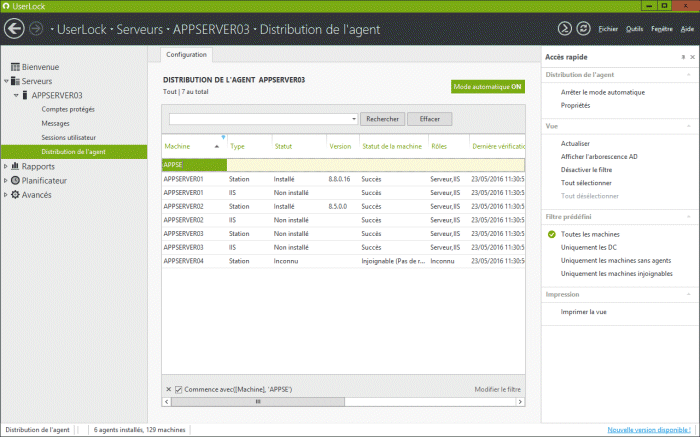This screenshot has width=700, height=437.
Task: Remove the filter with the X icon
Action: [x=168, y=389]
